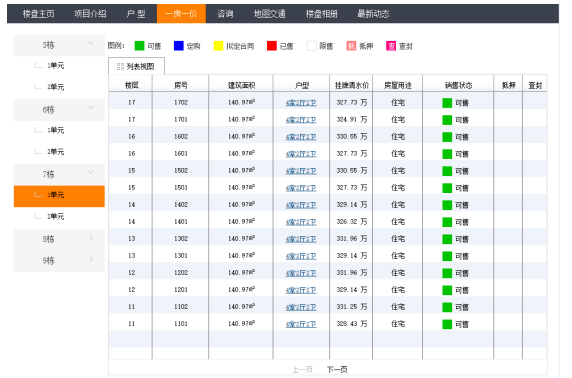Open the 项目介绍 navigation tab

tap(90, 14)
